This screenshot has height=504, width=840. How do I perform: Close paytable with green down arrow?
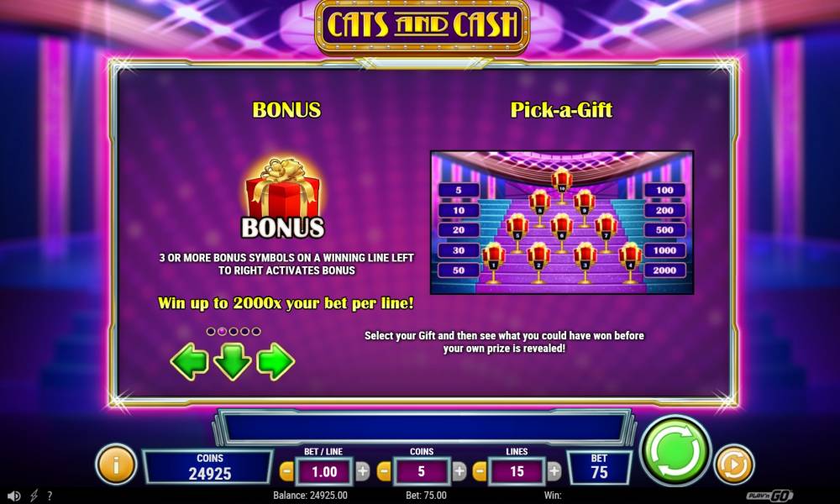coord(232,361)
